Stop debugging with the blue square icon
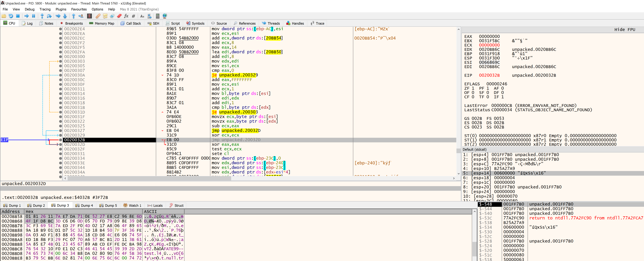Screen dimensions: 644x261 coord(18,16)
